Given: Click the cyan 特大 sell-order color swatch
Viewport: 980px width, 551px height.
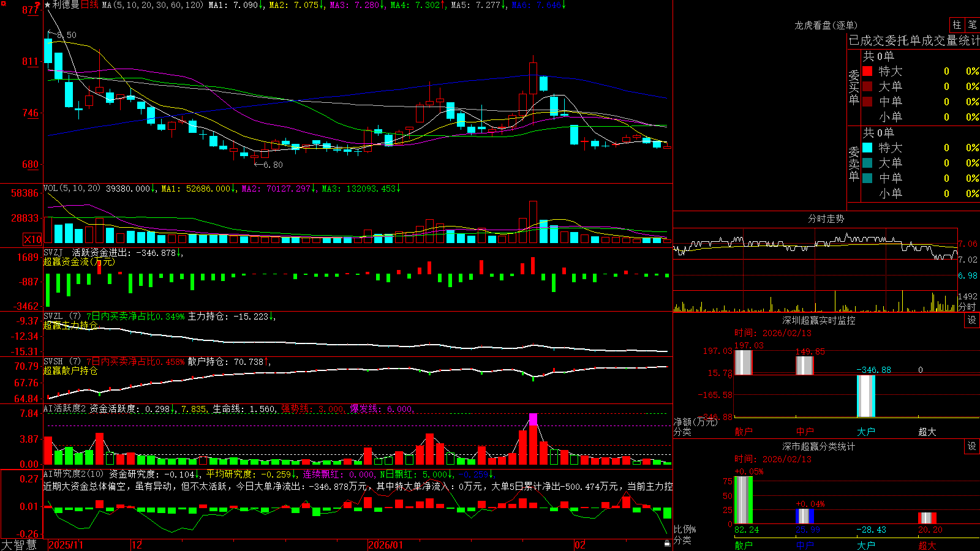Looking at the screenshot, I should coord(867,148).
